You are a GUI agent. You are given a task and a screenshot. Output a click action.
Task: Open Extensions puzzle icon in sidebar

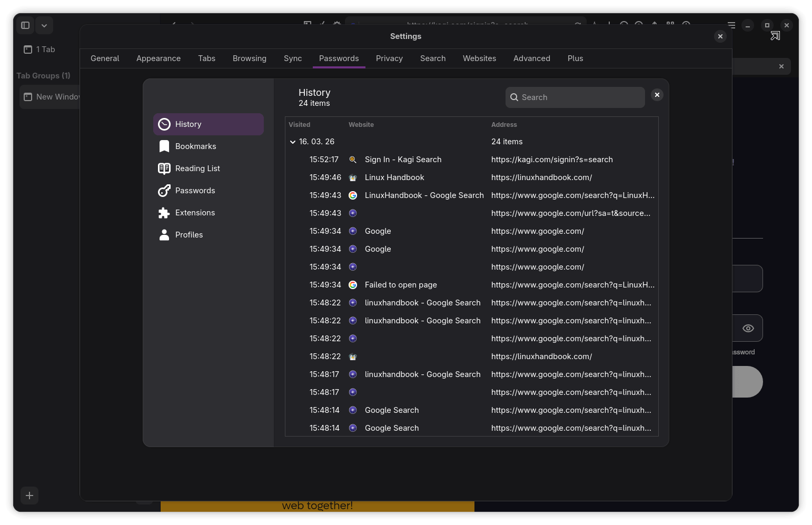tap(164, 213)
